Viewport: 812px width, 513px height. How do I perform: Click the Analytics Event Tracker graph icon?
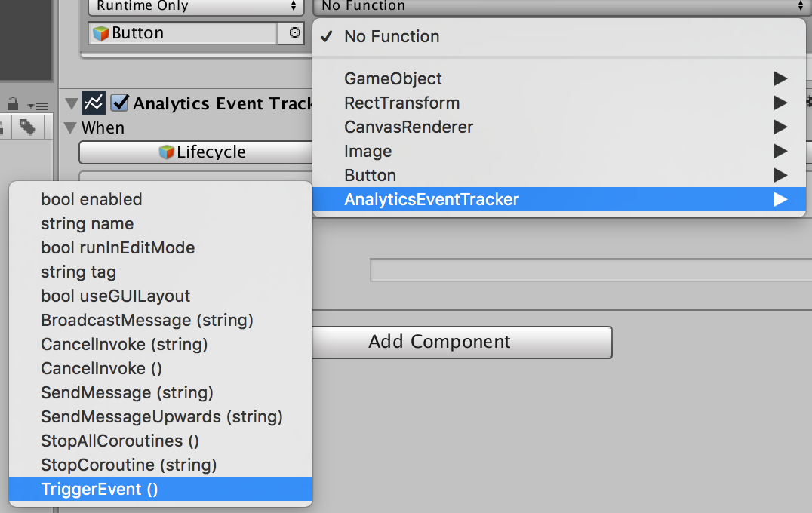click(x=94, y=103)
